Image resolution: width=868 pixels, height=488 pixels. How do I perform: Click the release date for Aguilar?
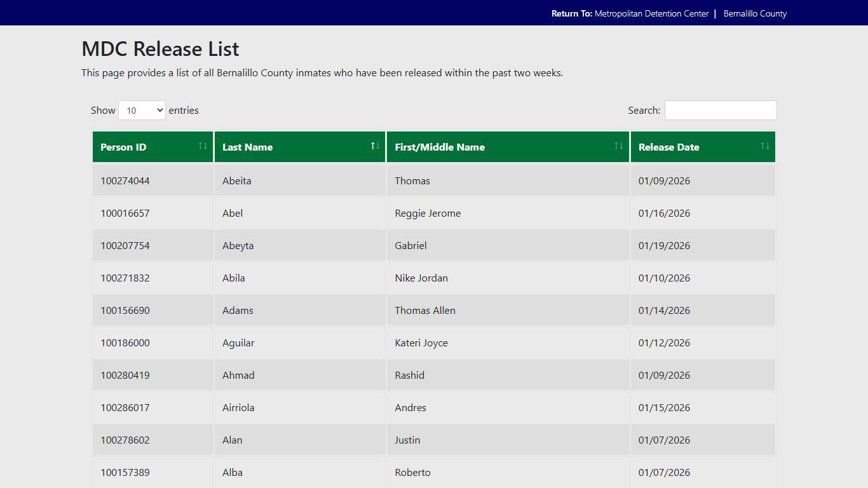[x=664, y=342]
